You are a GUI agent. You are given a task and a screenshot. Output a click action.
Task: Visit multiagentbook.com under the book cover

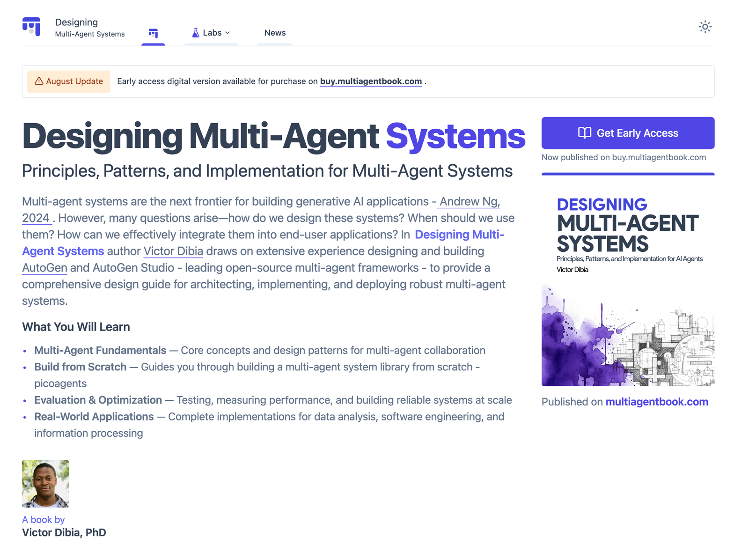656,402
